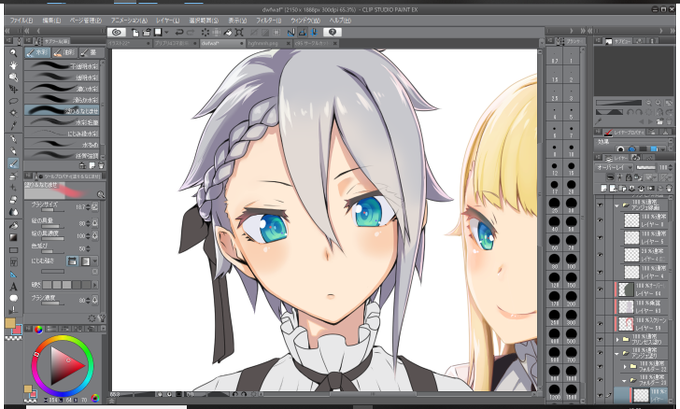Image resolution: width=680 pixels, height=409 pixels.
Task: Select the Gradient tool
Action: point(13,238)
